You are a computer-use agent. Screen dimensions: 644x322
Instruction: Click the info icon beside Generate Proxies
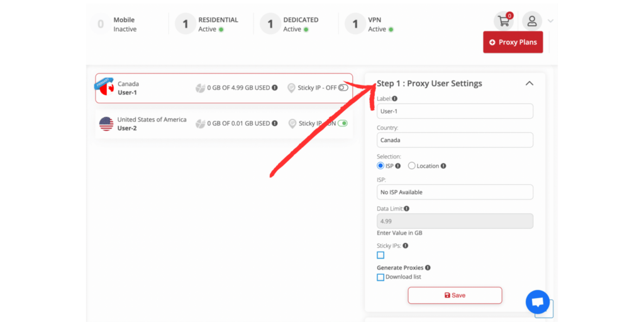coord(428,268)
